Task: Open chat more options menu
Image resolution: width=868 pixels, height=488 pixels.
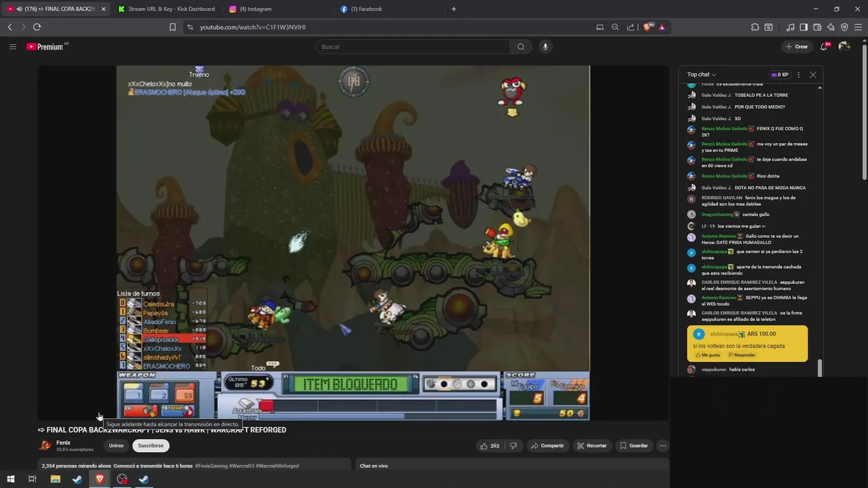Action: [798, 75]
